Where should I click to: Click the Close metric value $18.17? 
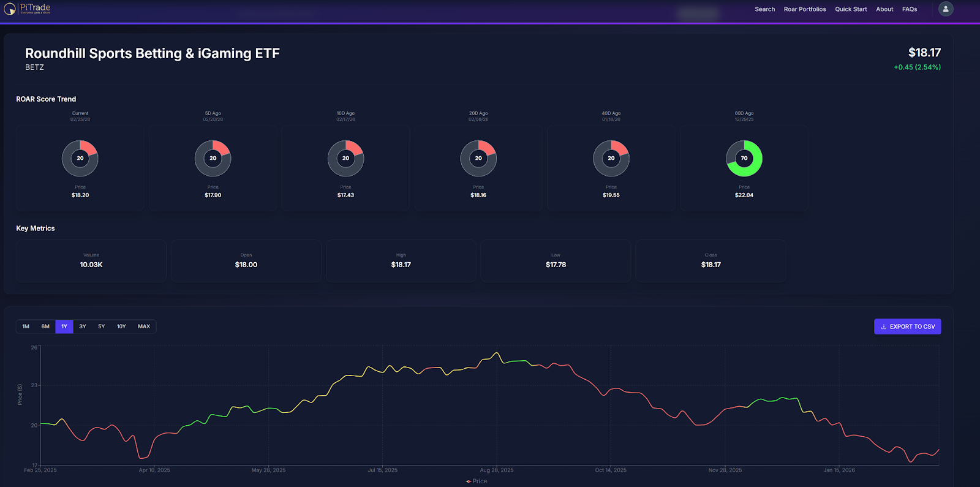tap(711, 265)
